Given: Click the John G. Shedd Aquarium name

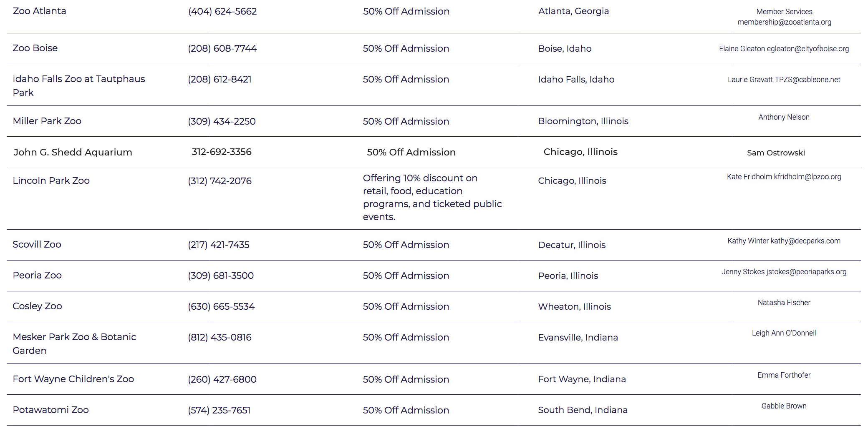Looking at the screenshot, I should point(73,152).
